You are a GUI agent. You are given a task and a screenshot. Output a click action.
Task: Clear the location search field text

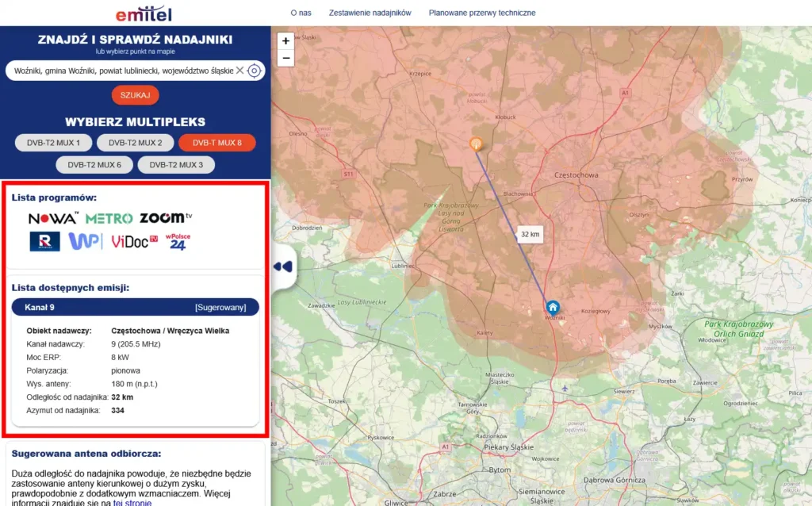click(239, 71)
